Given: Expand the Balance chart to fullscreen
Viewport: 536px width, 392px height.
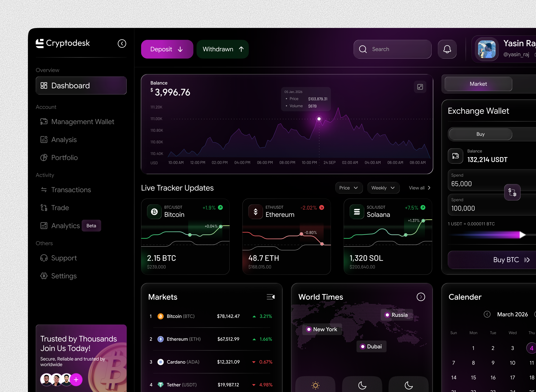Looking at the screenshot, I should 420,87.
